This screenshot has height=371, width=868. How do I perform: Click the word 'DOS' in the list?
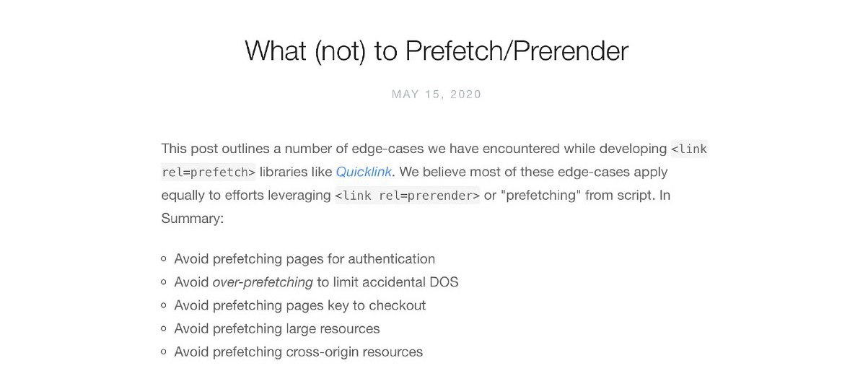click(x=444, y=281)
